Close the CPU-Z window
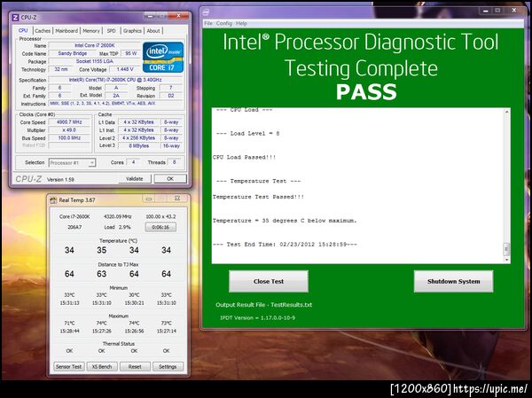Image resolution: width=532 pixels, height=398 pixels. click(x=178, y=15)
